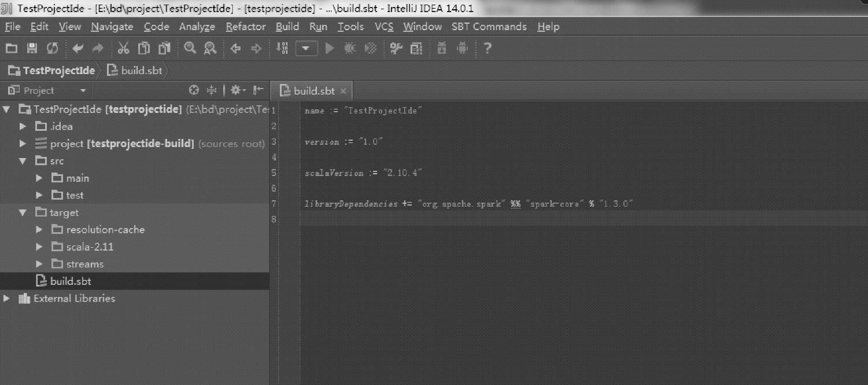
Task: Open the File menu
Action: 12,27
